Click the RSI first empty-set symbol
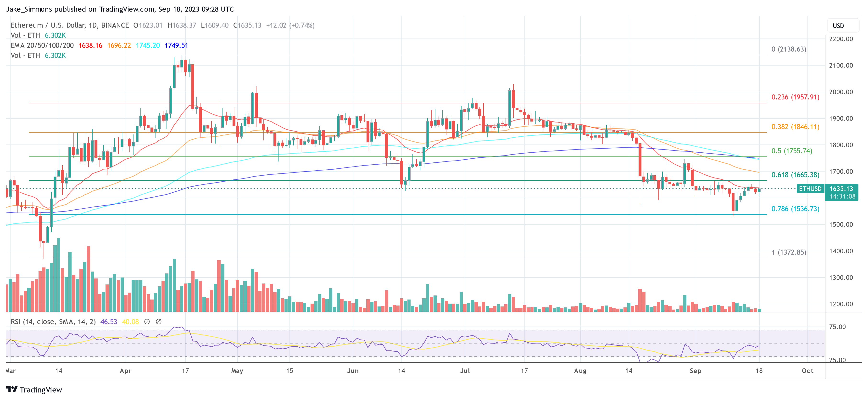 point(147,322)
